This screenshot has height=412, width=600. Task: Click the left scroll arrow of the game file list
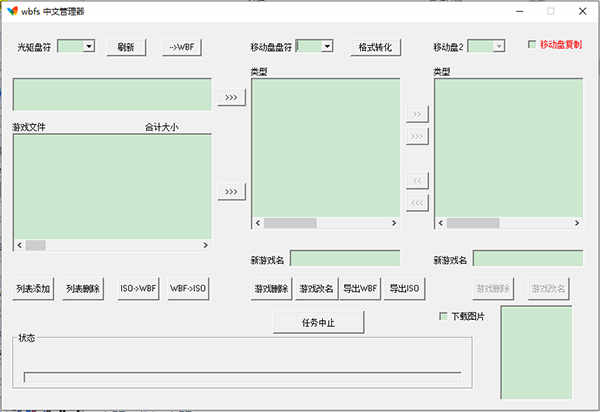click(20, 245)
